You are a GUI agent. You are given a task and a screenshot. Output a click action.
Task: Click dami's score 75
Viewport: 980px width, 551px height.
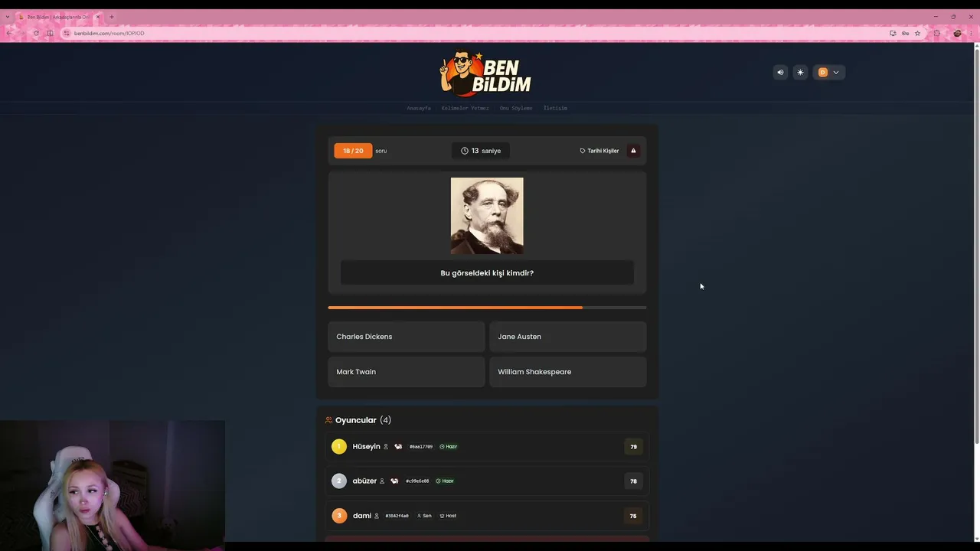coord(633,516)
